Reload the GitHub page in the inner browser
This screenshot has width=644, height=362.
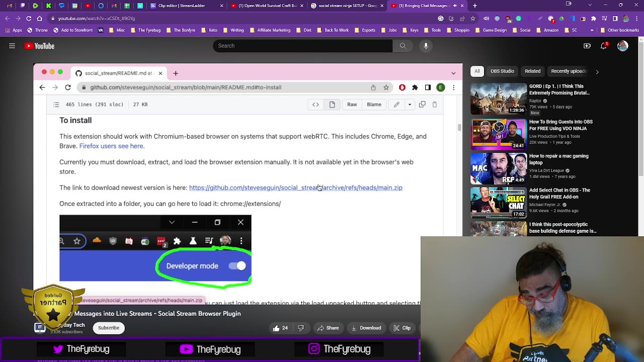point(68,87)
